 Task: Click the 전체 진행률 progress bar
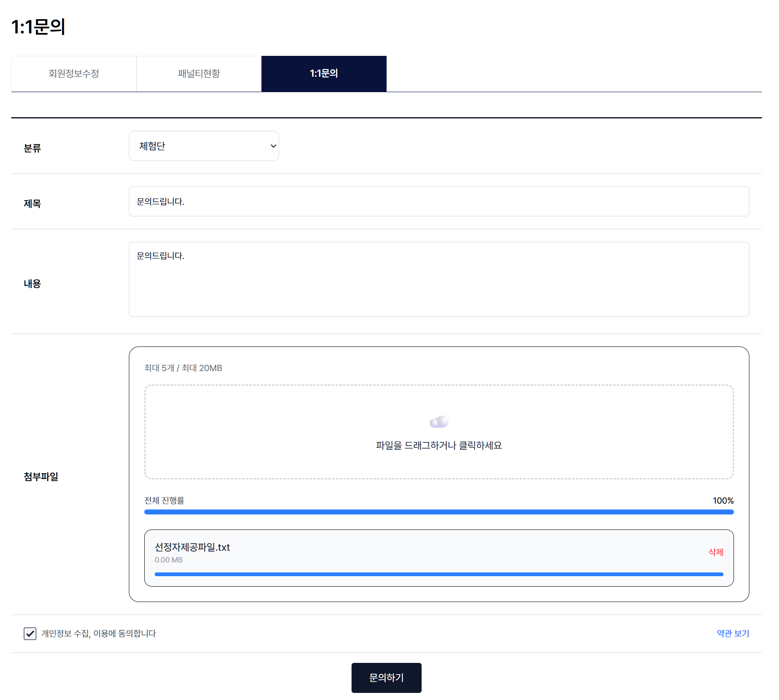click(x=439, y=512)
